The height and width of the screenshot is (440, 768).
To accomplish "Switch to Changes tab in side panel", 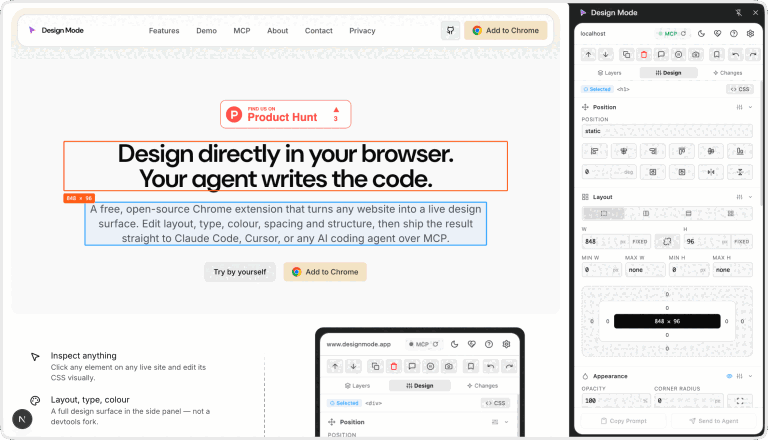I will click(727, 73).
